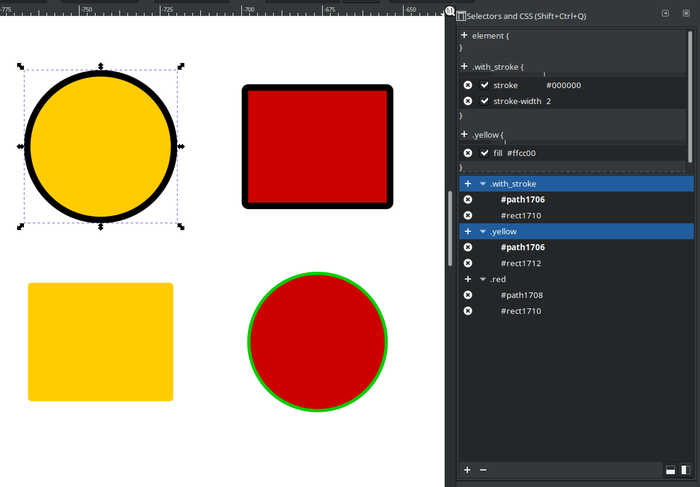This screenshot has height=487, width=700.
Task: Delete the stroke-width property row
Action: 467,101
